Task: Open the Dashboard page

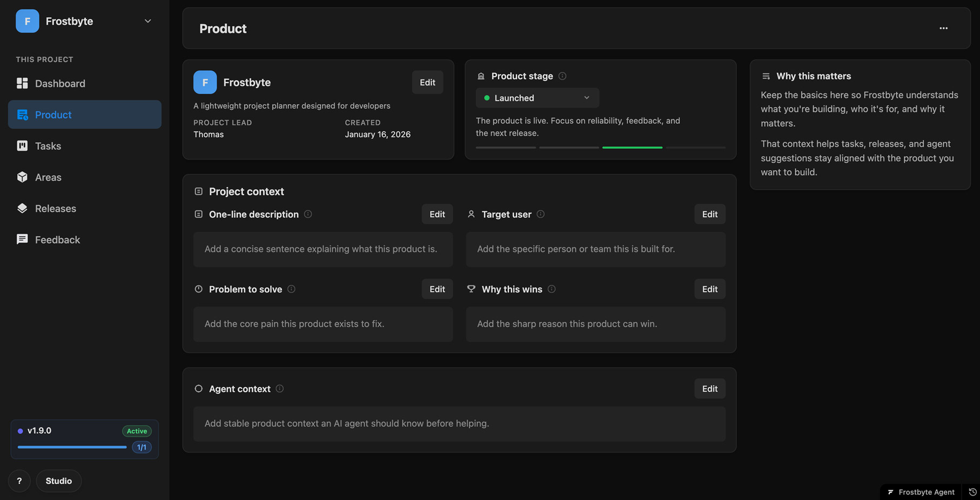Action: click(85, 83)
